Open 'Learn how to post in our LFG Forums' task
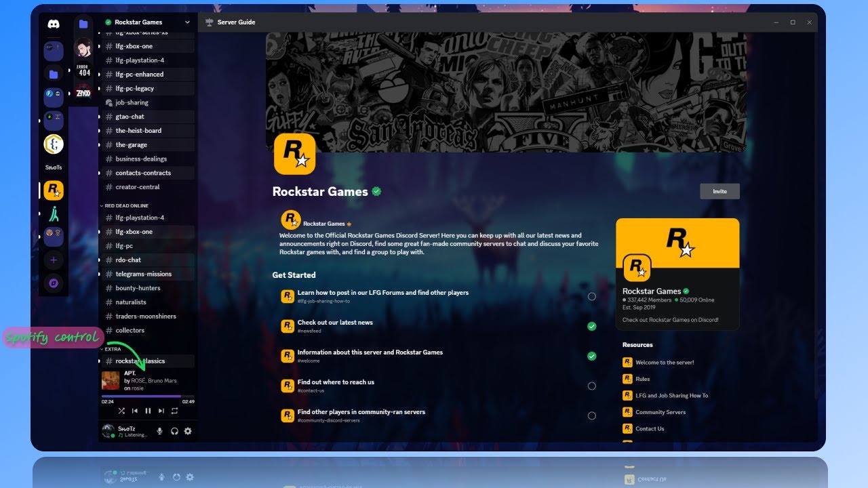 (439, 296)
